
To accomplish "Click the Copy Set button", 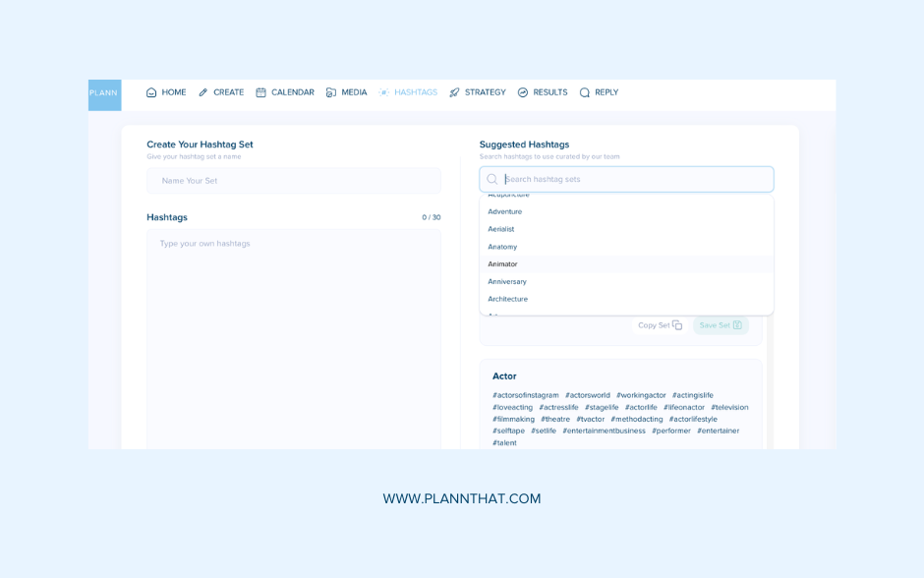I will click(x=660, y=325).
